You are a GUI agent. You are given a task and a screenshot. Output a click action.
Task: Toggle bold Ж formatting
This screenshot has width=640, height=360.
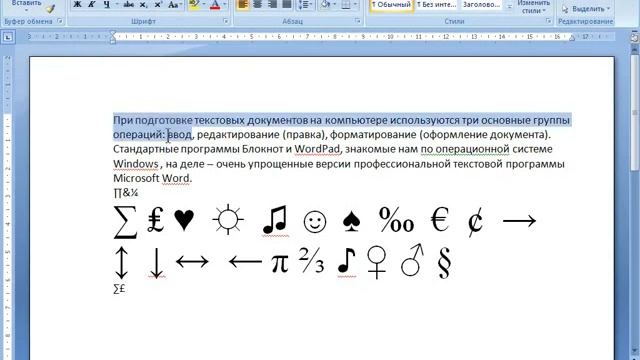(x=77, y=5)
